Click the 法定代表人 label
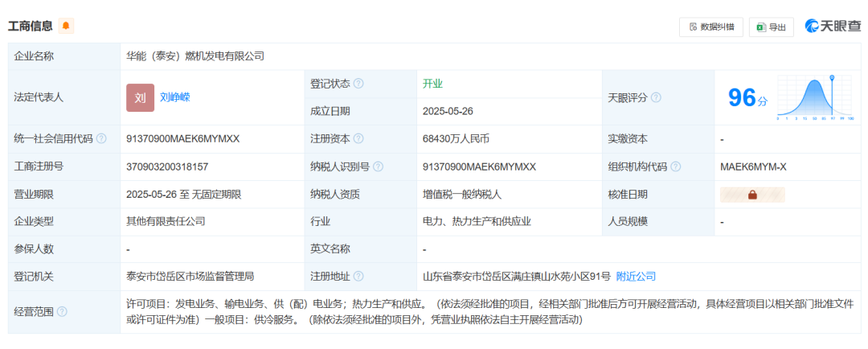 (x=39, y=97)
